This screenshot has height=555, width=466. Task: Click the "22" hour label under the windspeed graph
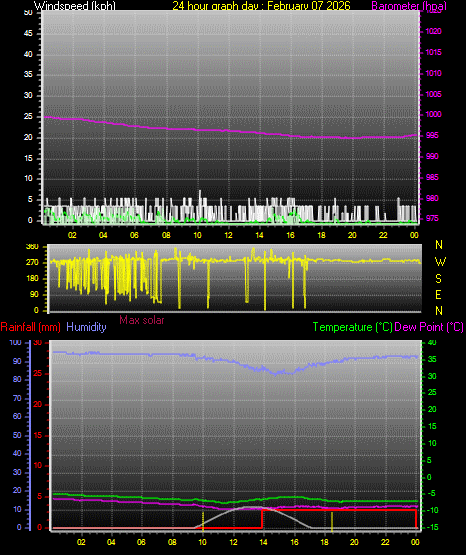click(384, 235)
